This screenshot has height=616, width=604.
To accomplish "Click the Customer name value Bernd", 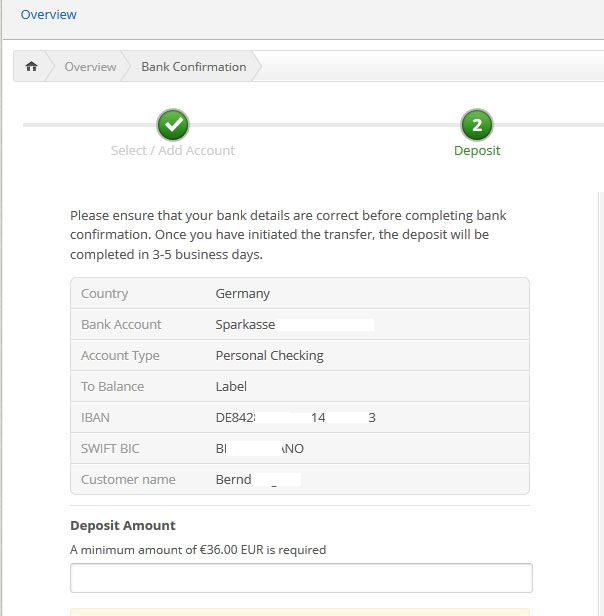I will 234,480.
